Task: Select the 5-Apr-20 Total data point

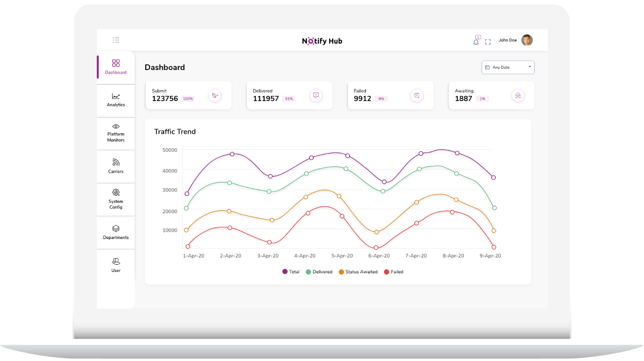Action: tap(348, 156)
